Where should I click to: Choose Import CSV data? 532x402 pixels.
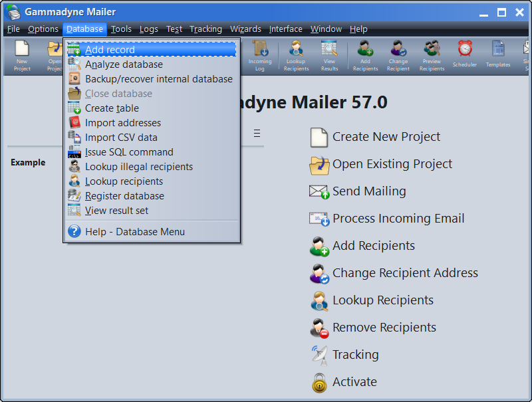(x=152, y=137)
